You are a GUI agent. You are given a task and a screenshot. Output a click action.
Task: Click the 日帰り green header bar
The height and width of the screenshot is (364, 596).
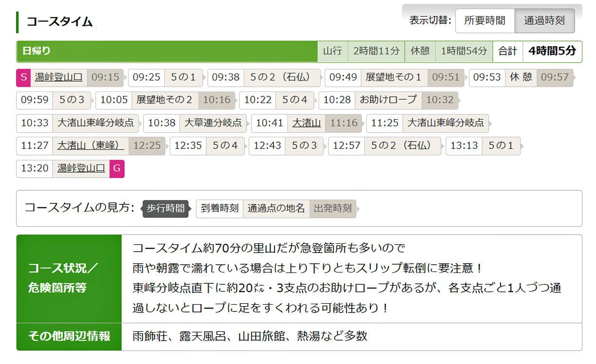coord(167,51)
